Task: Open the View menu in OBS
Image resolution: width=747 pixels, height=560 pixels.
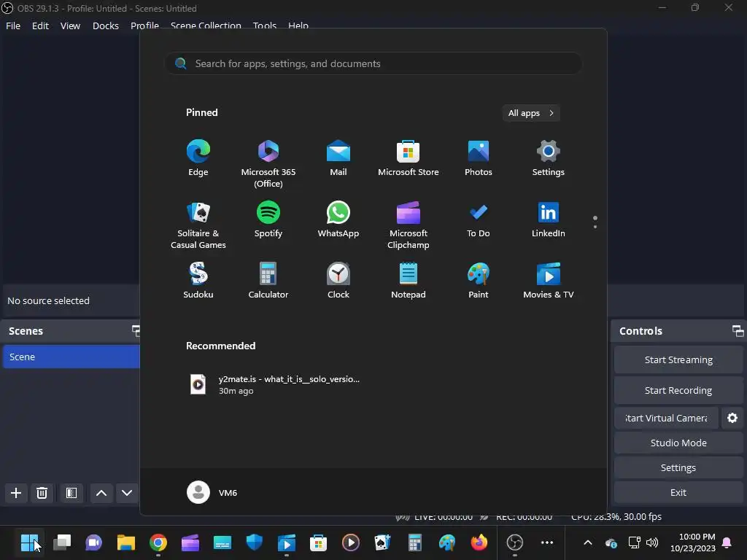Action: coord(70,26)
